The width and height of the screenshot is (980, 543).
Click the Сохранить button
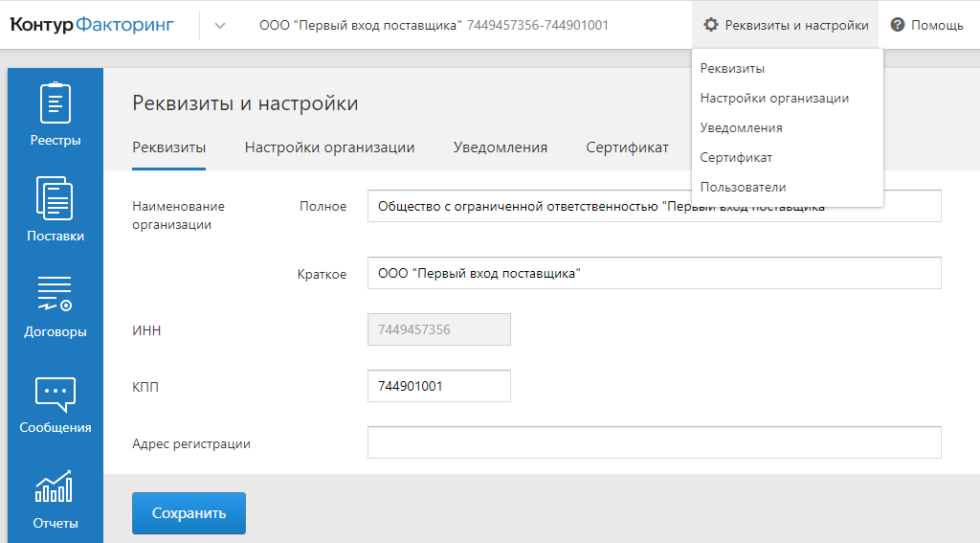tap(189, 513)
